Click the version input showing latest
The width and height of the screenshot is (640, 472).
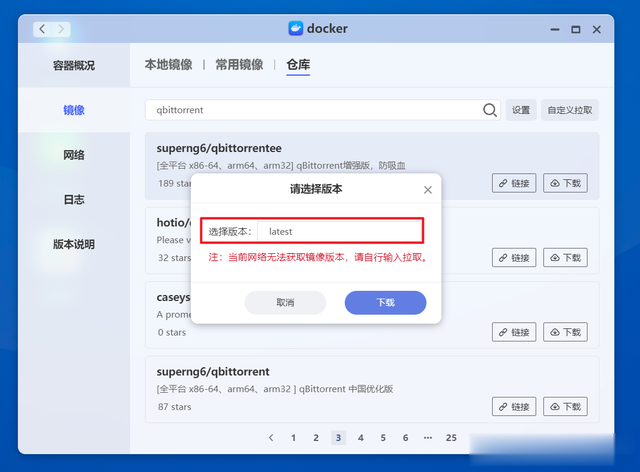coord(340,232)
